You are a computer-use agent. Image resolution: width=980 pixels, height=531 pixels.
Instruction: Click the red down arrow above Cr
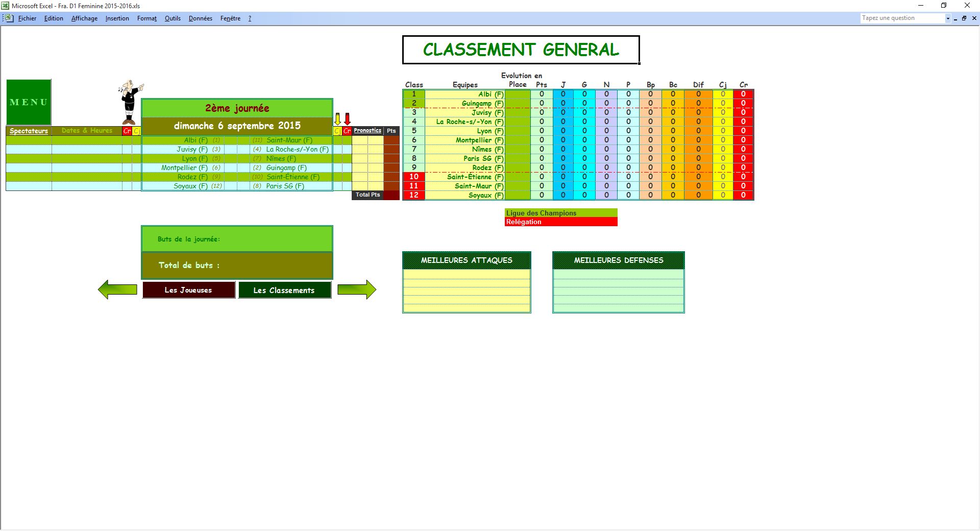[x=348, y=119]
